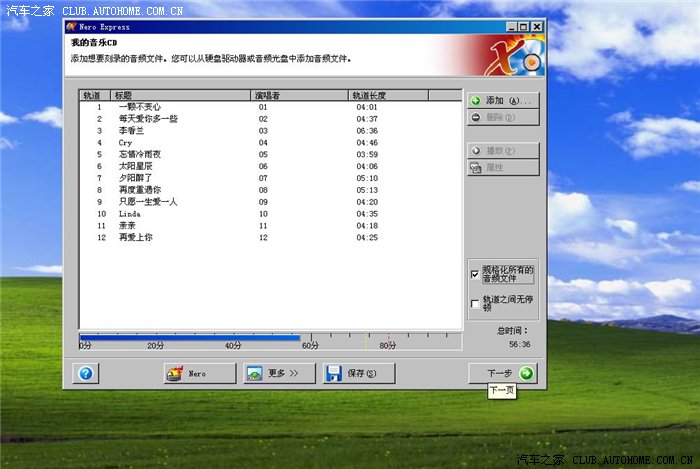Screen dimensions: 700x469
Task: Click the 轨道 column header
Action: [x=96, y=95]
